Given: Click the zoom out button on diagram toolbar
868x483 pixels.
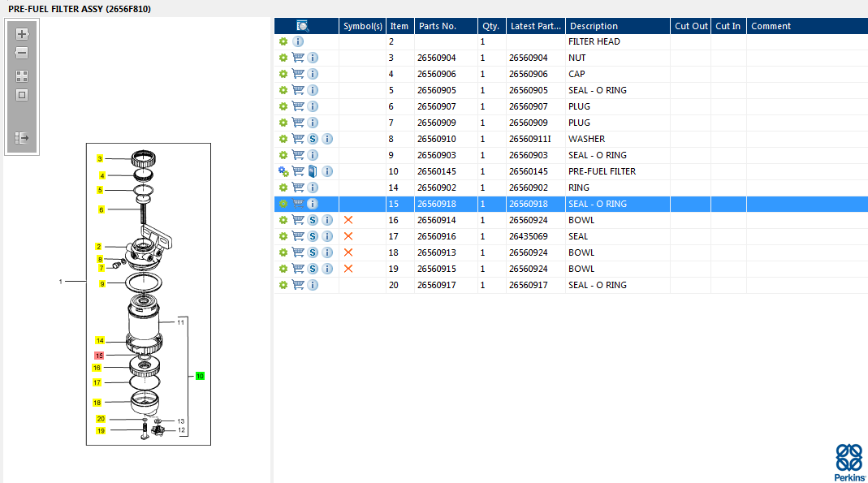Looking at the screenshot, I should point(22,54).
